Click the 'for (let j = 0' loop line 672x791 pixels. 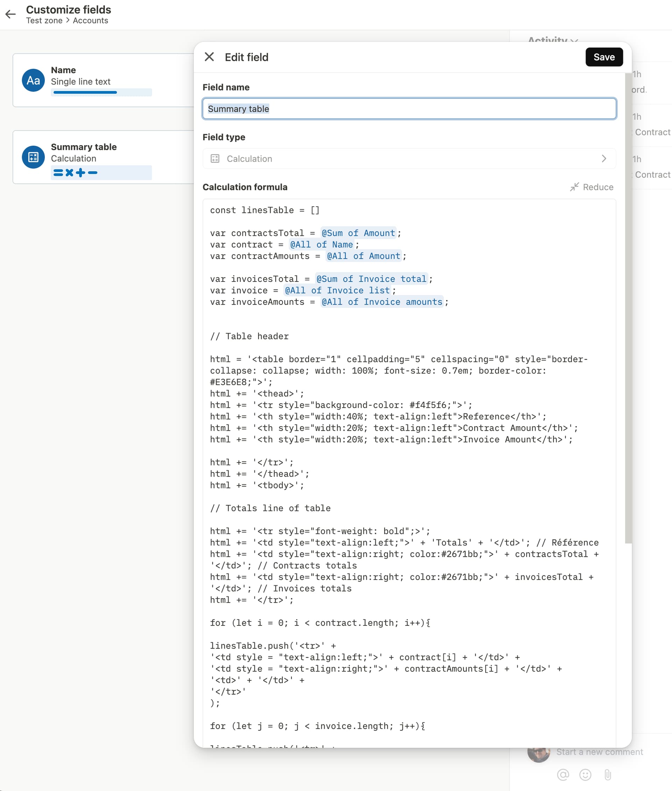pos(317,726)
